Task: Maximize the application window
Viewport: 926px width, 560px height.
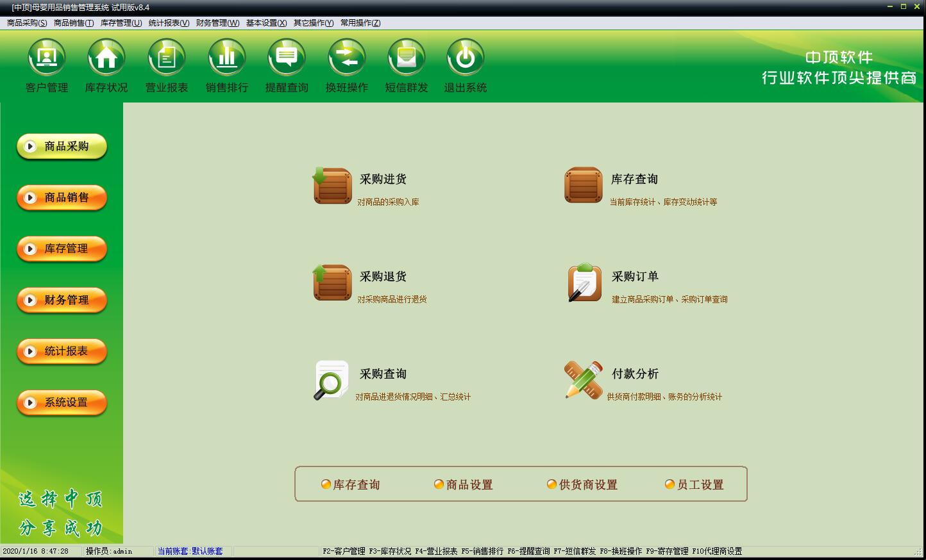Action: [x=904, y=6]
